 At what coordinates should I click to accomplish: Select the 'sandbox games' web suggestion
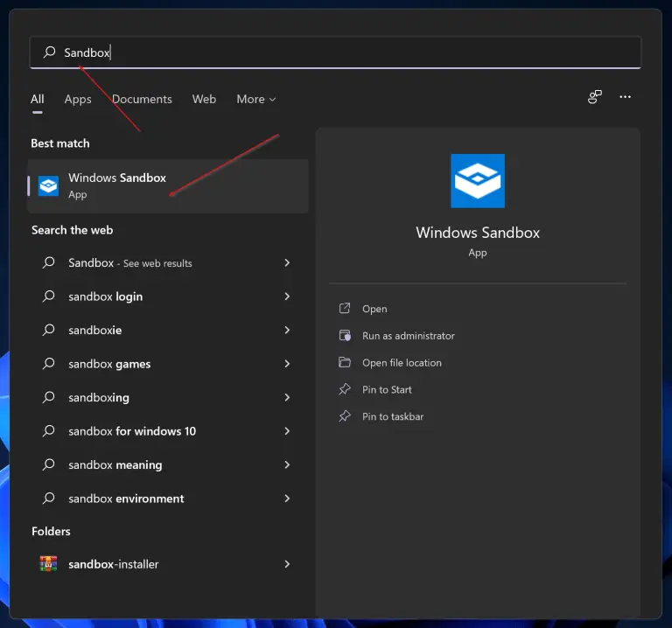(x=168, y=364)
